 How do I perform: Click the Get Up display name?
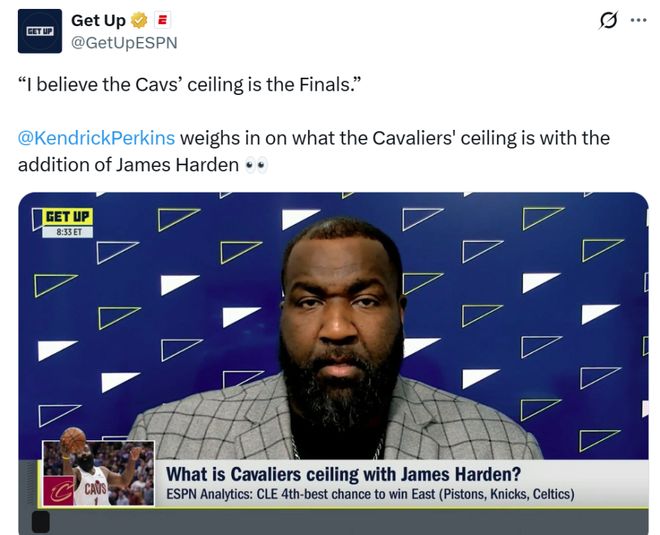click(x=98, y=20)
